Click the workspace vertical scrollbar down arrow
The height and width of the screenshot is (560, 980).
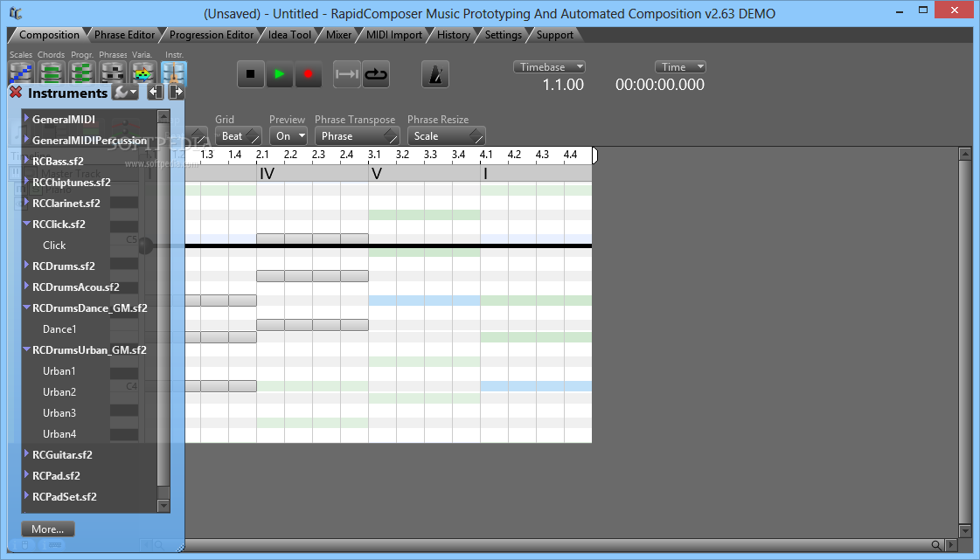965,530
